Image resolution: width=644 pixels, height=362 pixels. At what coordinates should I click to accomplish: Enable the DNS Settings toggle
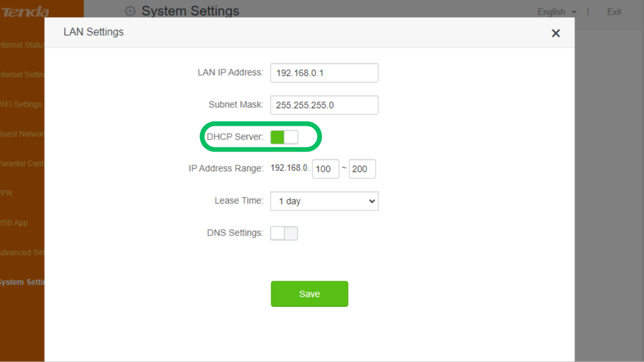pos(284,233)
